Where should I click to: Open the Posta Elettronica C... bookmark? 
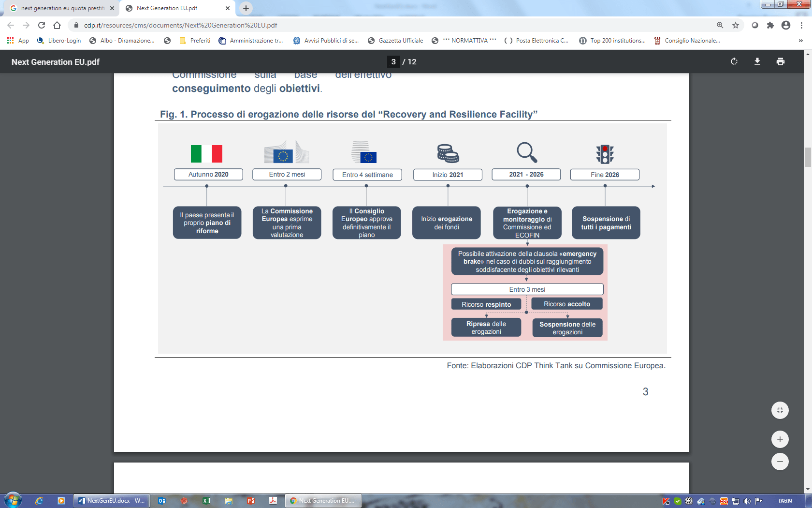pyautogui.click(x=536, y=41)
